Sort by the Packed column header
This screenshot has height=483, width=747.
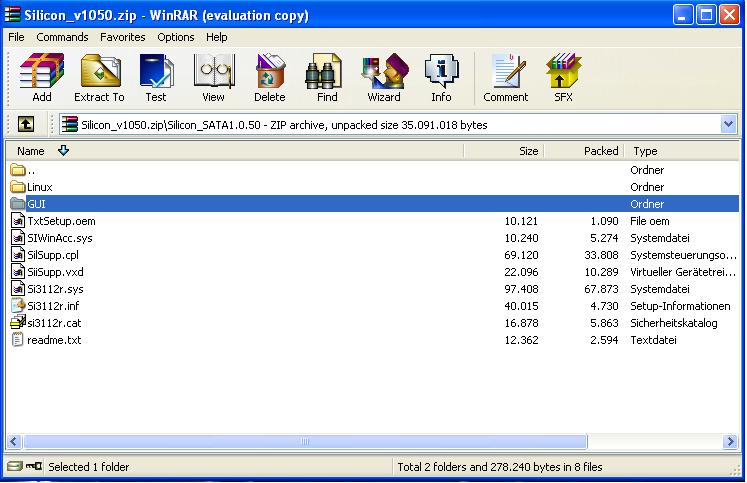pos(584,151)
